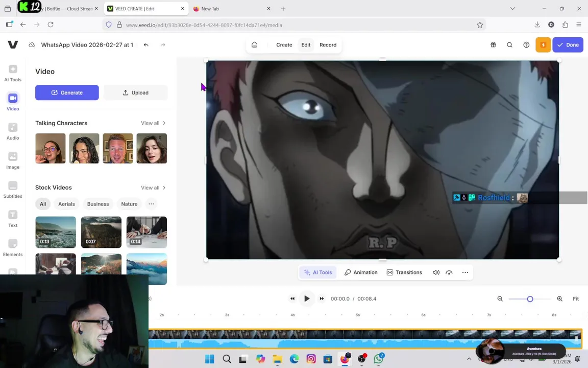Open the help question mark icon

coord(527,44)
